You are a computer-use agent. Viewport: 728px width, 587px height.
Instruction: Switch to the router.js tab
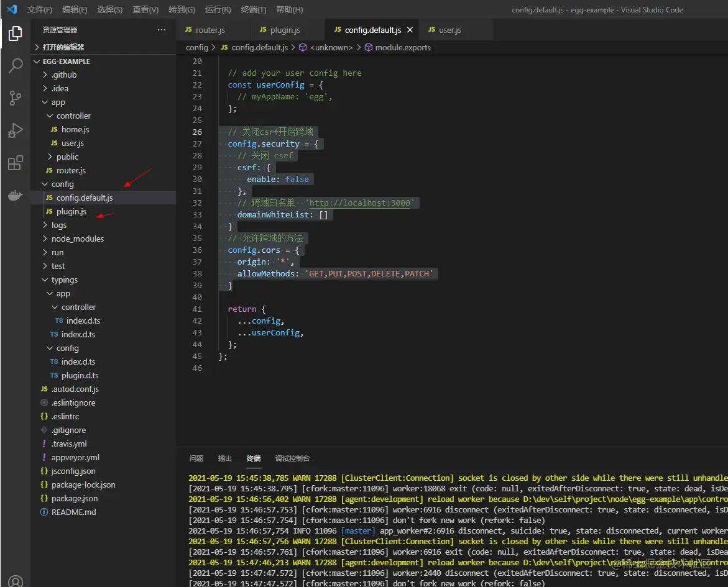210,30
